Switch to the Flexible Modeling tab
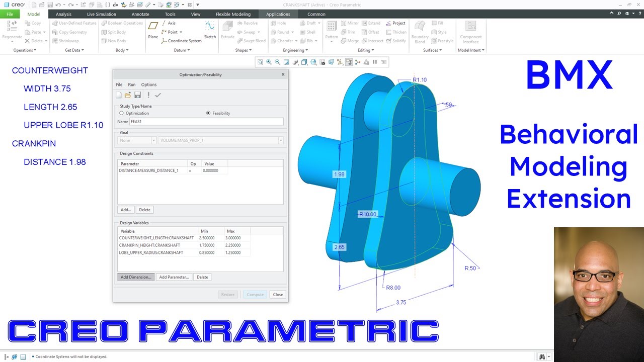Image resolution: width=644 pixels, height=362 pixels. pyautogui.click(x=233, y=14)
